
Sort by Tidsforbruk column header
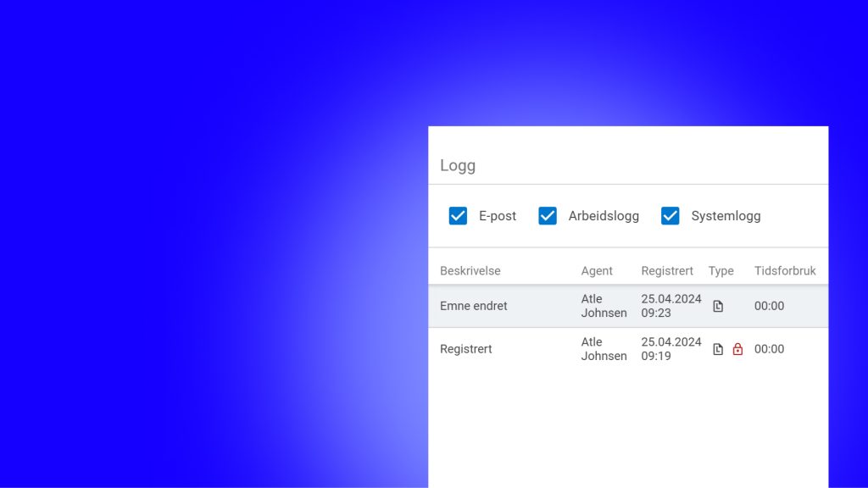point(785,270)
